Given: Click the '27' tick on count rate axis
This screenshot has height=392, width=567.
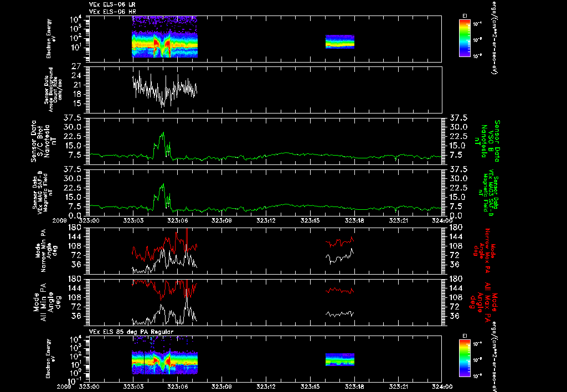Looking at the screenshot, I should 76,67.
